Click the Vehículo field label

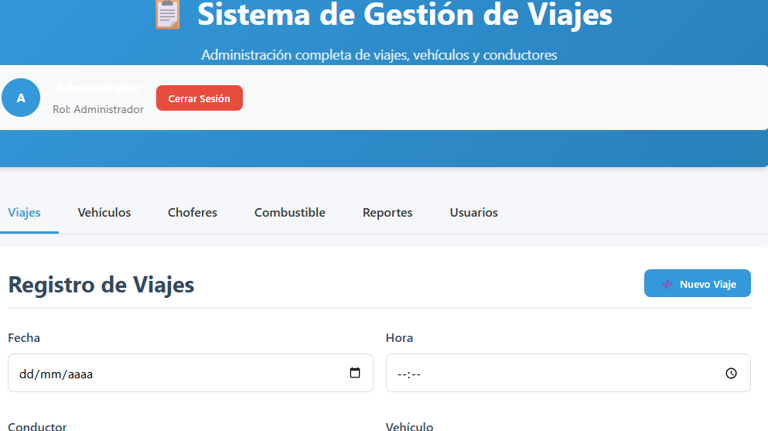tap(409, 426)
